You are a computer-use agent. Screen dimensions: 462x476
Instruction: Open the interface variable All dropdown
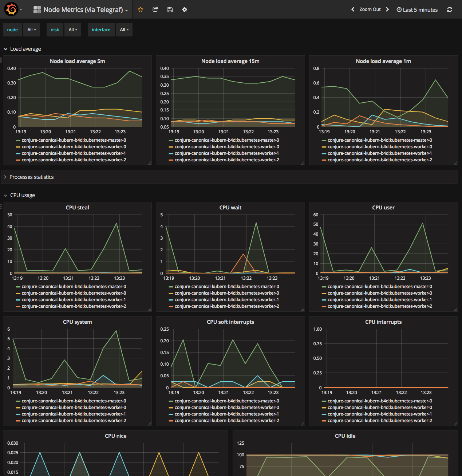[x=124, y=30]
